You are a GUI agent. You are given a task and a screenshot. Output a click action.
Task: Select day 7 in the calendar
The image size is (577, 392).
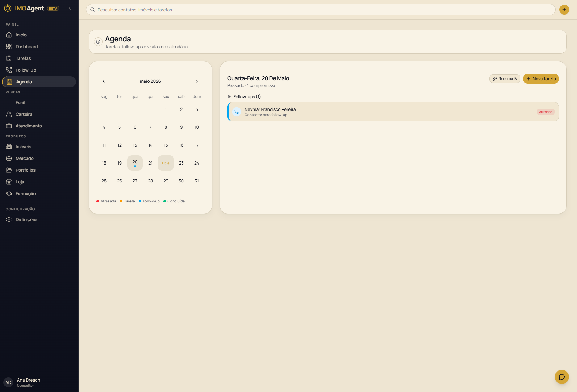(150, 127)
